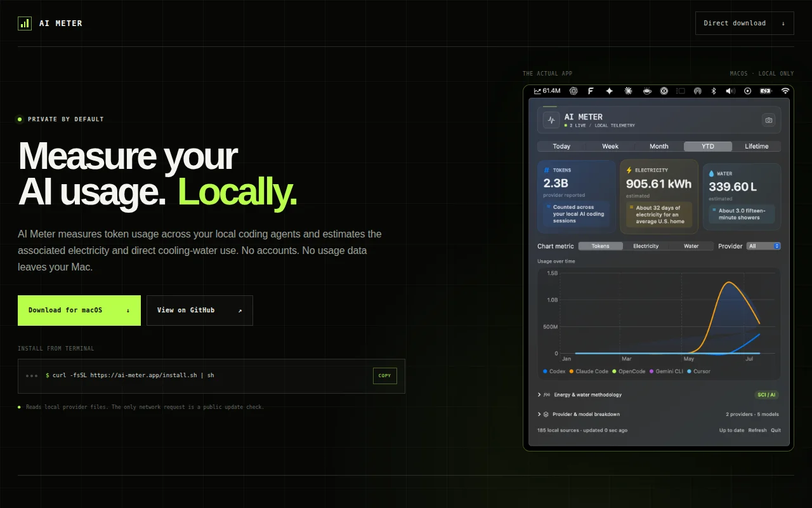This screenshot has height=508, width=812.
Task: Click the Up to date status
Action: tap(731, 431)
